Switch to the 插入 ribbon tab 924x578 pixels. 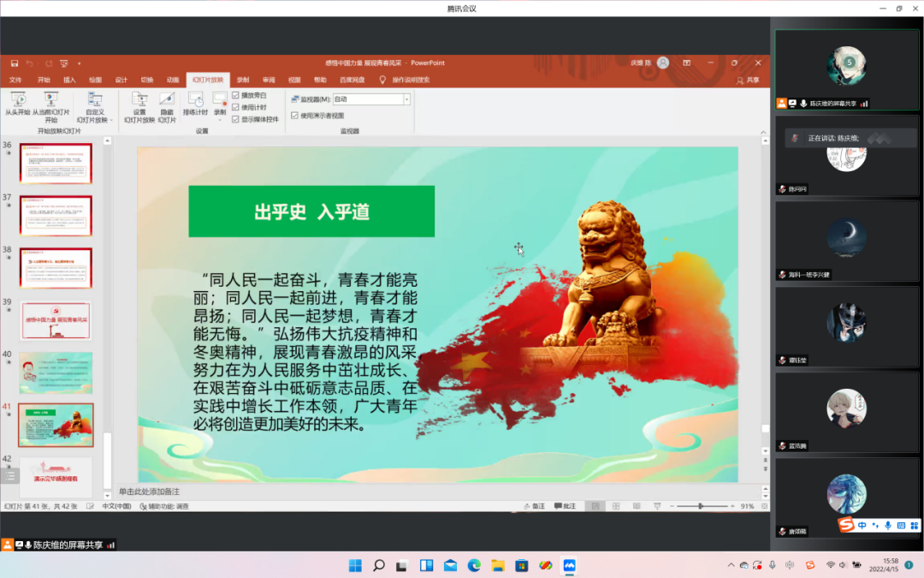tap(69, 80)
